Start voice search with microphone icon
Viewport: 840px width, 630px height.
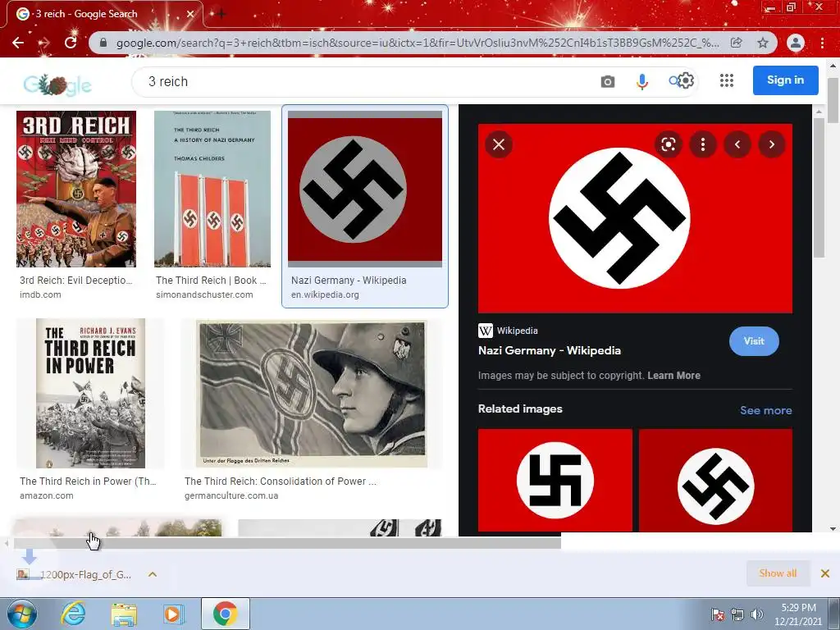(641, 81)
